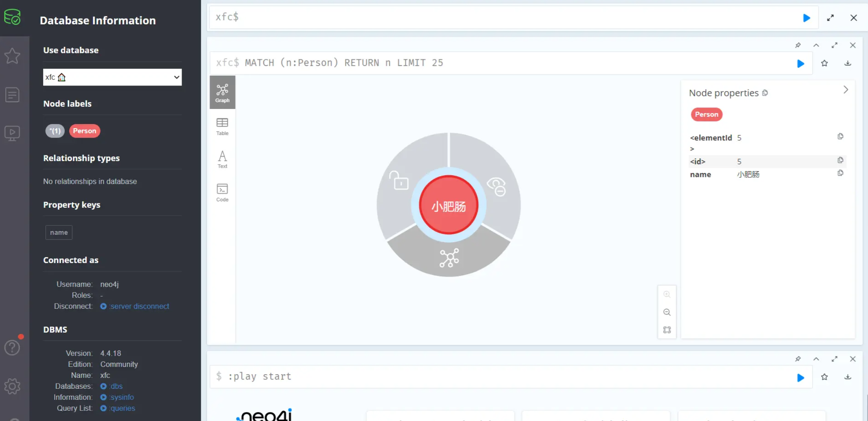Collapse the Node properties panel chevron

point(846,89)
